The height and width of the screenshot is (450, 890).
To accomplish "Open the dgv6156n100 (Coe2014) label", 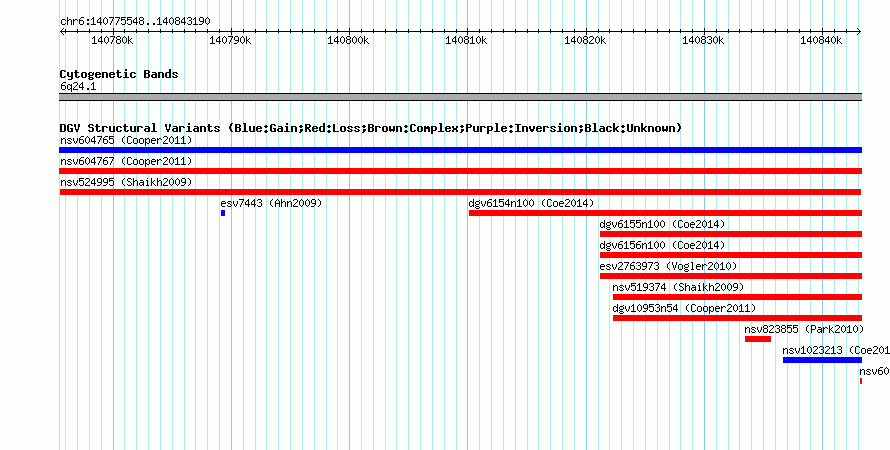I will point(662,245).
